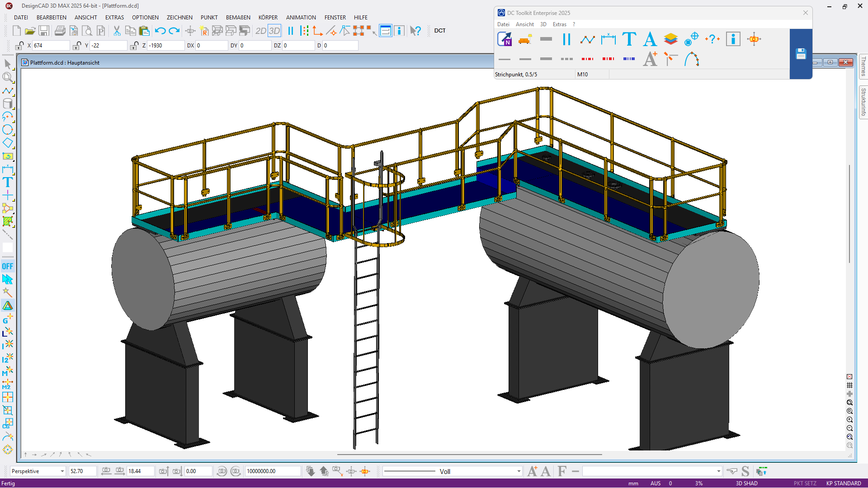868x488 pixels.
Task: Open the vertical Themes side tab
Action: point(863,66)
